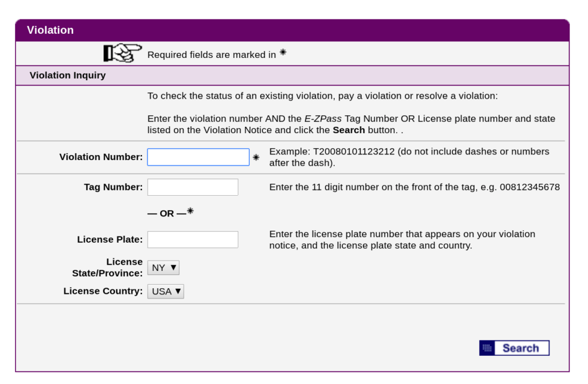Image resolution: width=588 pixels, height=384 pixels.
Task: Click the bold Search word in the instructions
Action: click(349, 130)
